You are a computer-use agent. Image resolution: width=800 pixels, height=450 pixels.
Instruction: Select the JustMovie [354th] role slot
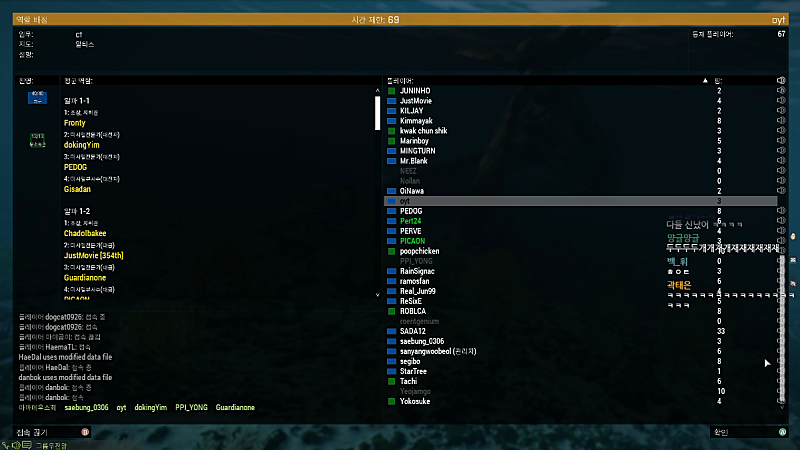pyautogui.click(x=93, y=256)
